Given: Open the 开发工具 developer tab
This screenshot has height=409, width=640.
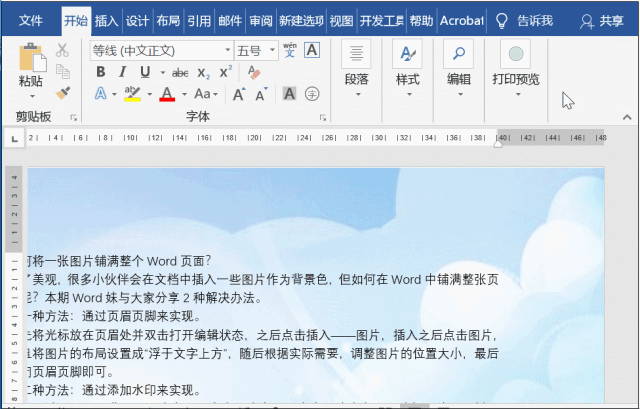Looking at the screenshot, I should click(x=381, y=20).
